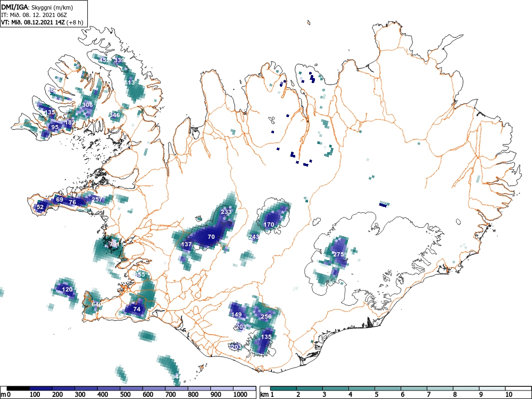The image size is (532, 399).
Task: Click the "5" km legend label
Action: pos(376,395)
